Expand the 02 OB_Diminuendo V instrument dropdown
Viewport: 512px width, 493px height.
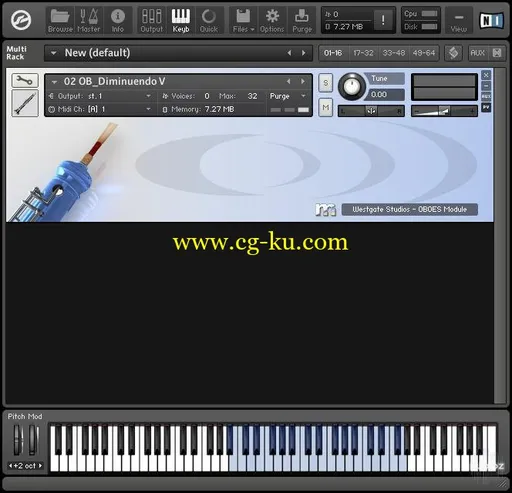54,81
